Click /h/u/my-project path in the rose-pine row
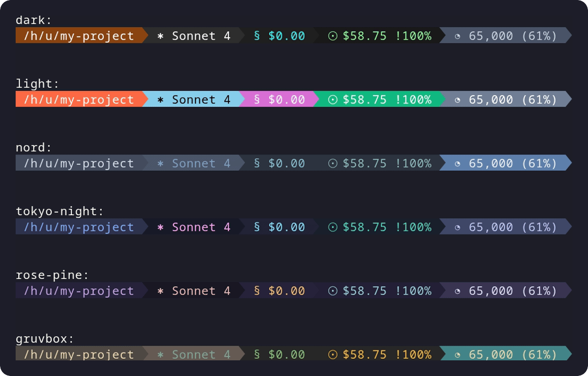 79,291
